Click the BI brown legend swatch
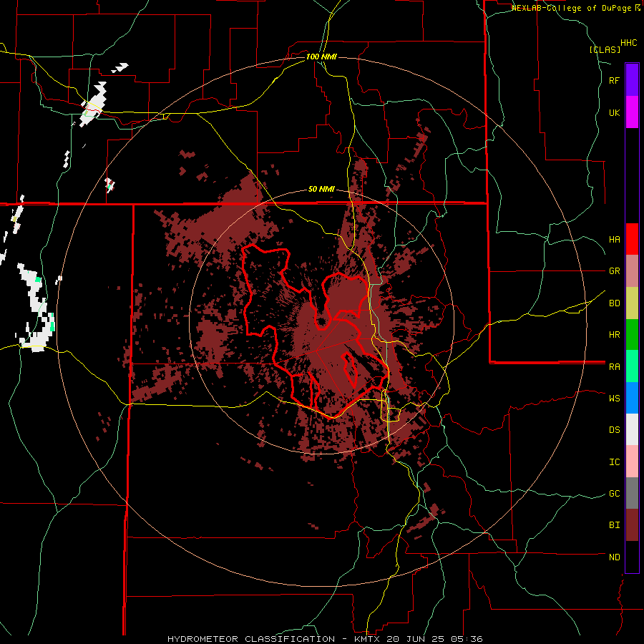The height and width of the screenshot is (644, 644). [632, 525]
